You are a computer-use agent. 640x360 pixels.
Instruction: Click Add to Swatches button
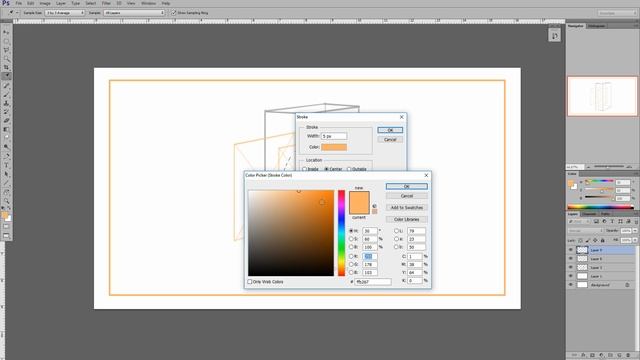pyautogui.click(x=407, y=207)
